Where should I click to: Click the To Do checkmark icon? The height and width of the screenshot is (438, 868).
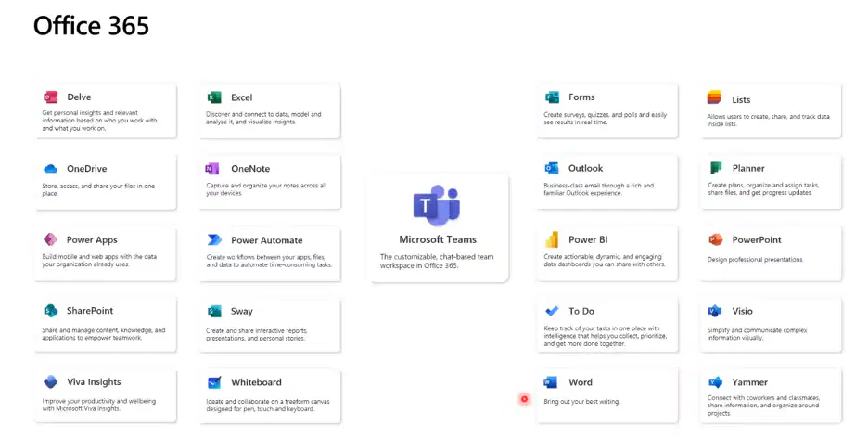[x=552, y=311]
